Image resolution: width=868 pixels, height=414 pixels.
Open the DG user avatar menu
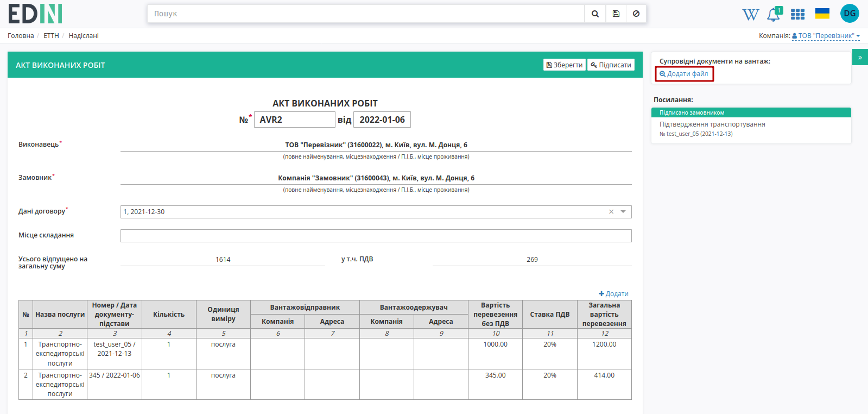tap(850, 14)
